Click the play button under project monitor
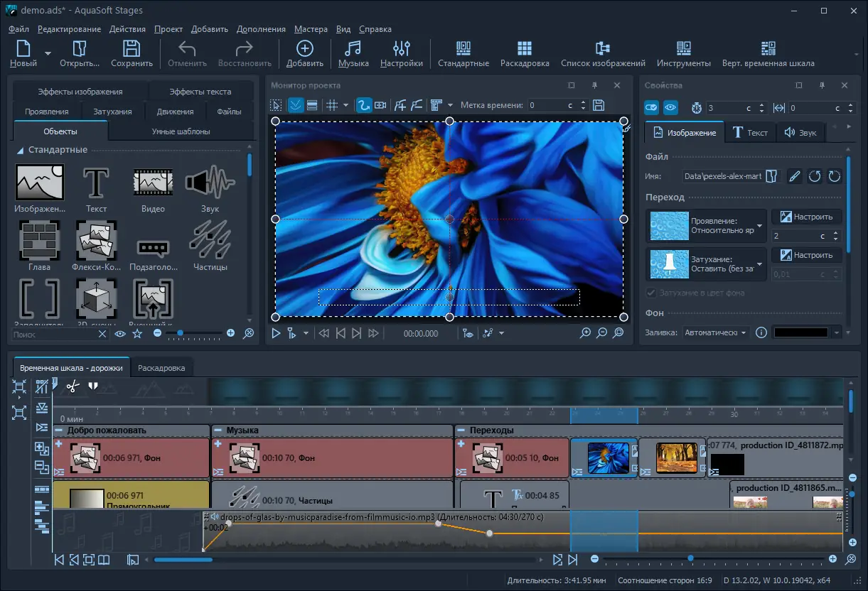Image resolution: width=868 pixels, height=591 pixels. click(x=277, y=333)
